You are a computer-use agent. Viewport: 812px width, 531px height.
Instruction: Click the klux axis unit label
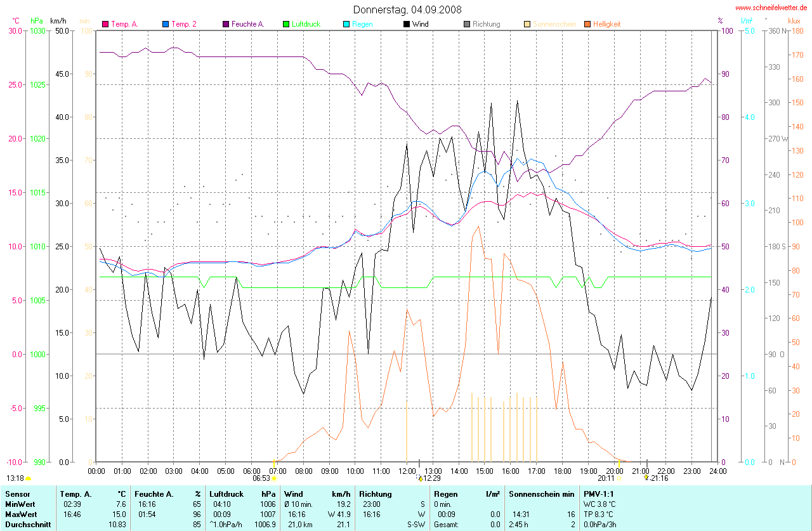coord(794,21)
